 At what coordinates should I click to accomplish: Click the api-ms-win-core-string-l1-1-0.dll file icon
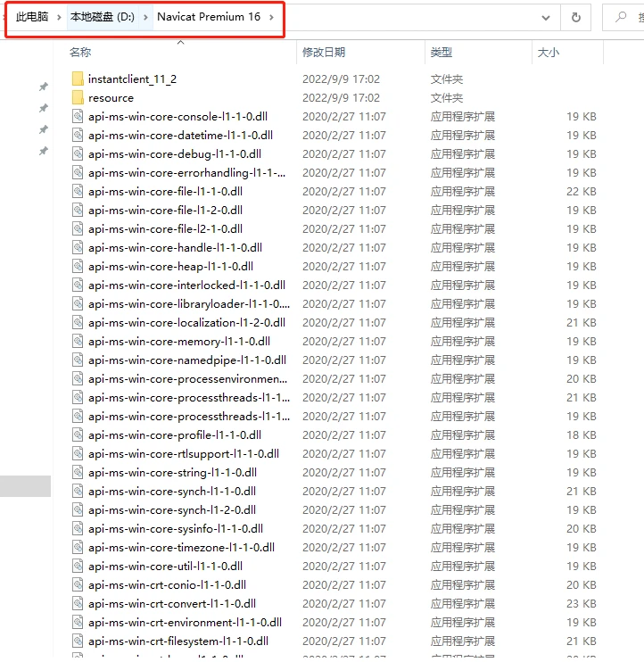[78, 473]
